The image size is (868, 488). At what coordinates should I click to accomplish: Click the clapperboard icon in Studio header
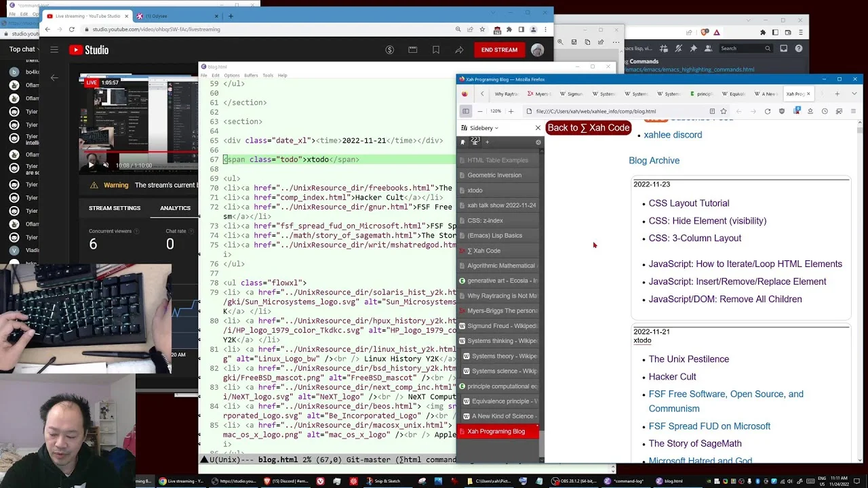pyautogui.click(x=412, y=49)
